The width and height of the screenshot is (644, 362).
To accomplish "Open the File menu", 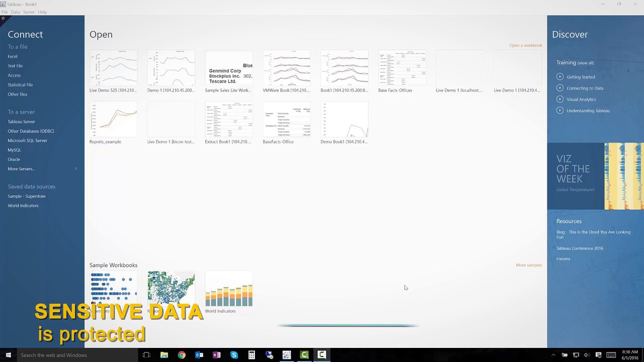I will pos(5,12).
